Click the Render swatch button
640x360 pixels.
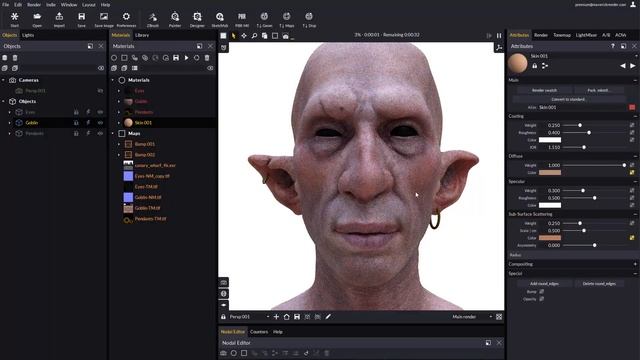(544, 90)
